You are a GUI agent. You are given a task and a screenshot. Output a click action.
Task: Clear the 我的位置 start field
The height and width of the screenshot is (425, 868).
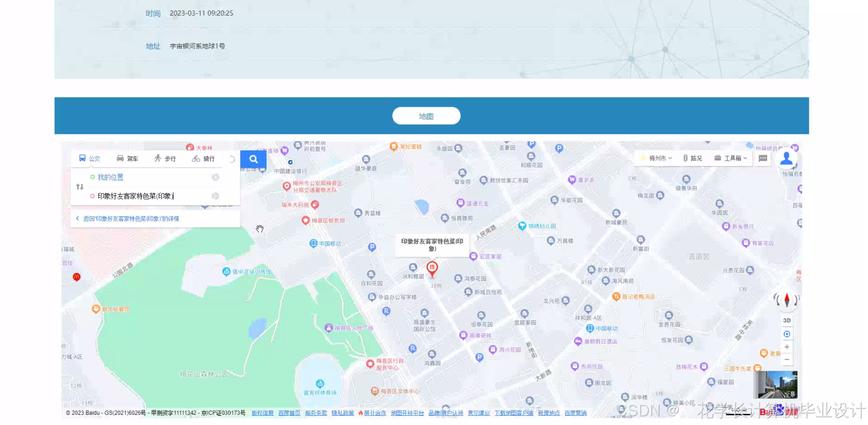(216, 177)
